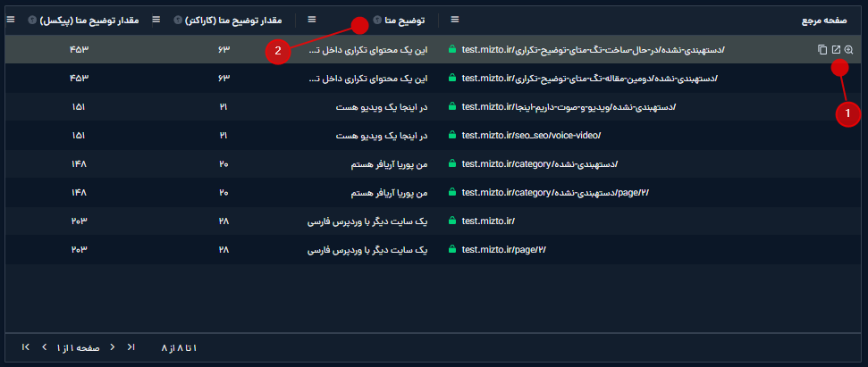Viewport: 868px width, 367px height.
Task: Inspect first row with the magnifier icon
Action: [848, 50]
